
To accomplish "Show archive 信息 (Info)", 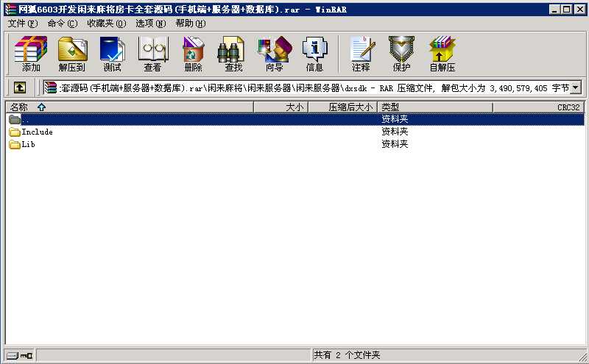I will pyautogui.click(x=315, y=54).
